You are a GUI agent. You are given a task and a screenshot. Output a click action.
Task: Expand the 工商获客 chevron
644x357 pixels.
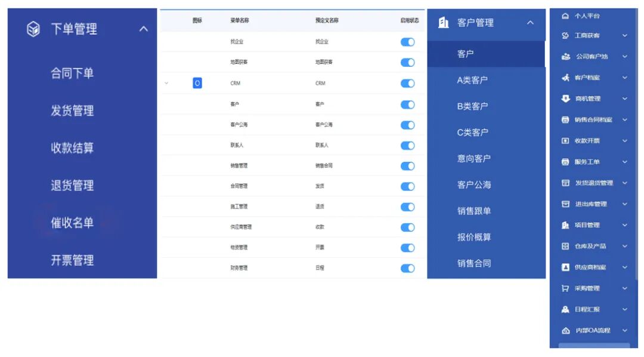click(x=625, y=35)
